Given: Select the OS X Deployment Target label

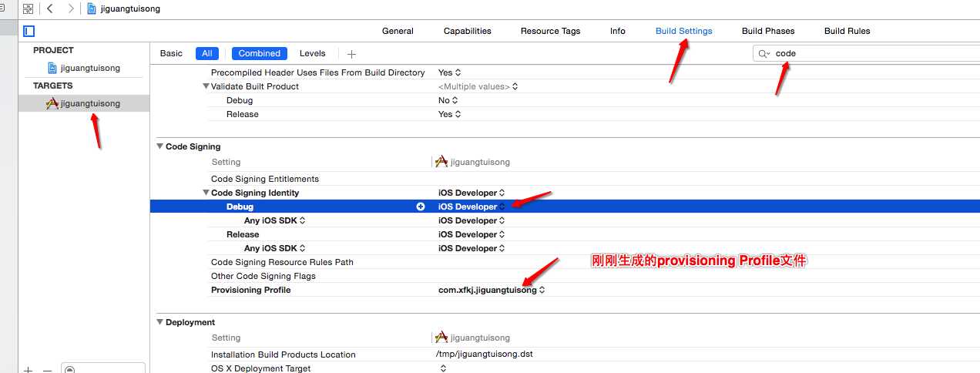Looking at the screenshot, I should [x=261, y=368].
